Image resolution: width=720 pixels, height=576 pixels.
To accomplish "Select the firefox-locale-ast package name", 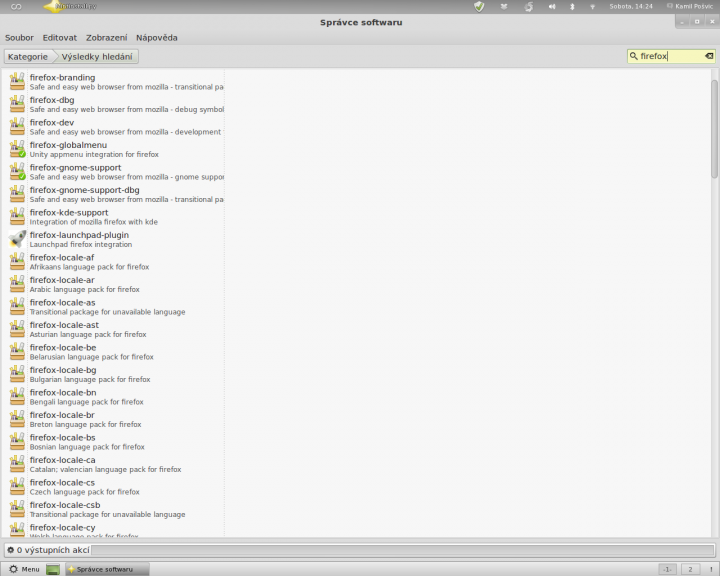I will (x=64, y=325).
